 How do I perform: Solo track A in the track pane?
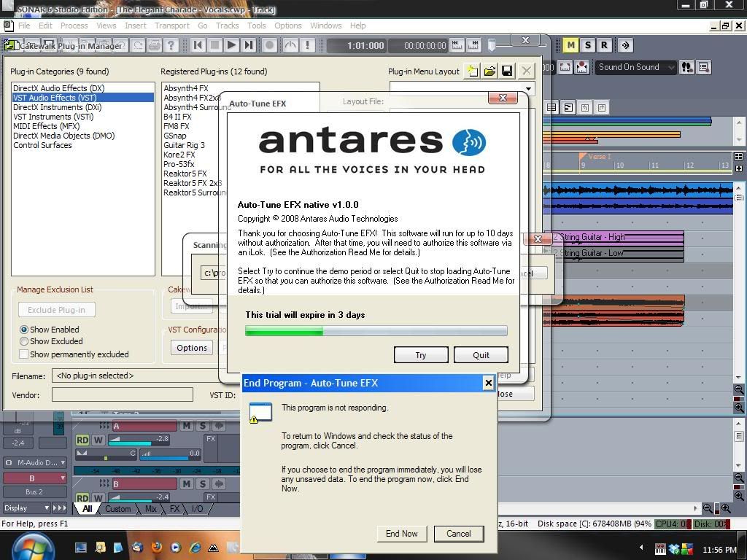203,426
